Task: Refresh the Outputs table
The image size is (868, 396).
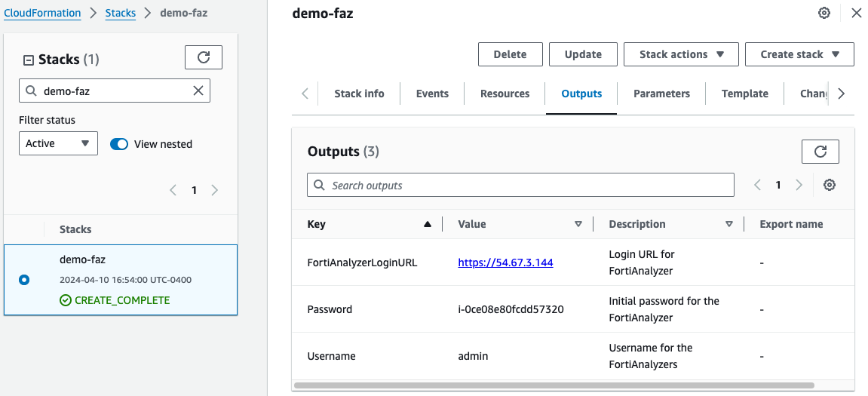Action: click(820, 152)
